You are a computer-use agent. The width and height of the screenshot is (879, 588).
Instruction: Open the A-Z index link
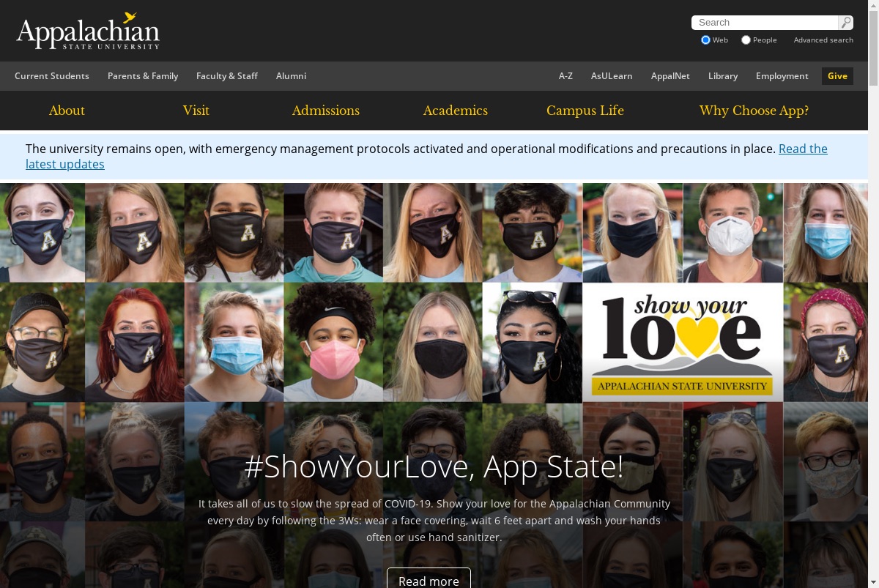[x=565, y=76]
